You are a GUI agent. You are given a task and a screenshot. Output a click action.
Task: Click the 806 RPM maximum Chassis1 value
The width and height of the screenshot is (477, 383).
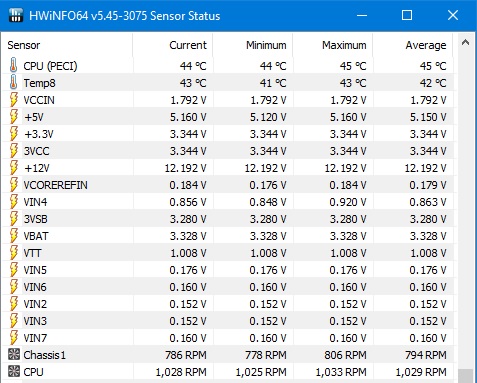click(346, 355)
